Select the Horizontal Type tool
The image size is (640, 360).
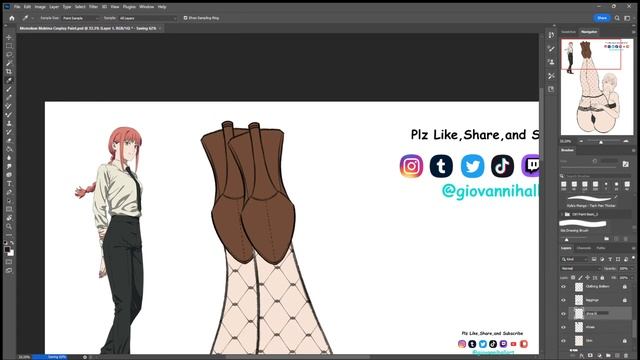(x=9, y=183)
